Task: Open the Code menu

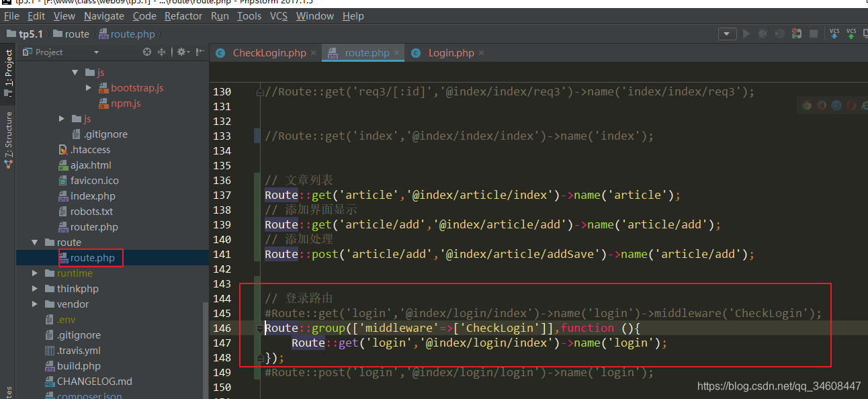Action: pos(144,15)
